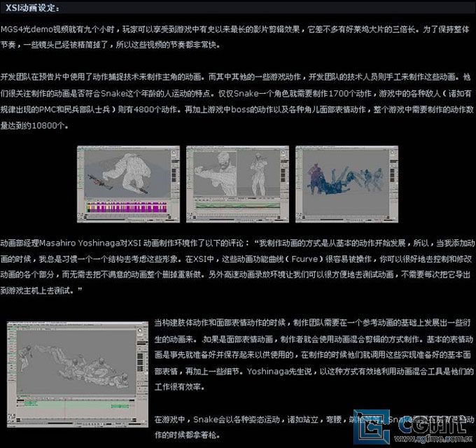Click the text "Yoshinaga先生说"
The height and width of the screenshot is (448, 476).
pyautogui.click(x=279, y=371)
